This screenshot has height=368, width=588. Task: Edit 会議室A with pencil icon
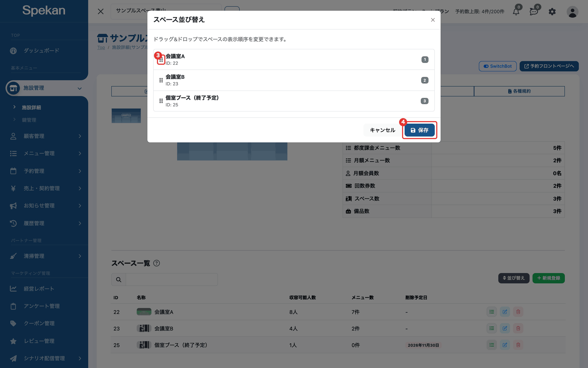(505, 312)
